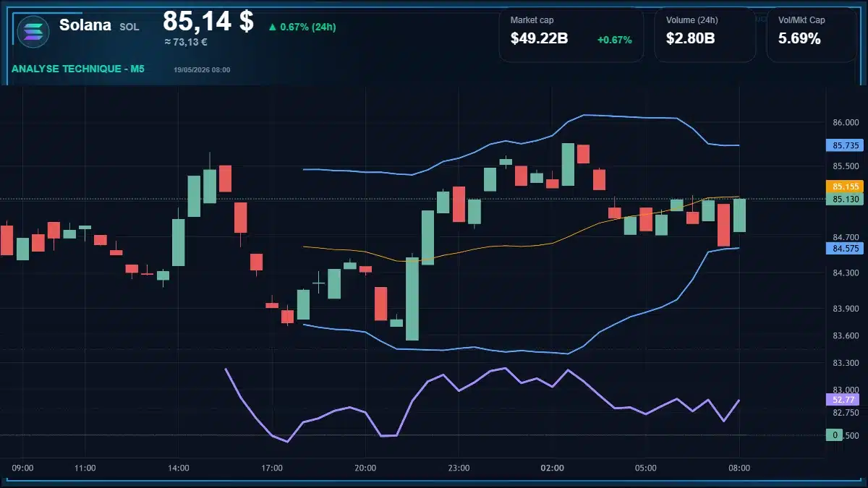This screenshot has height=488, width=868.
Task: Click the 19/05/2026 08:00 timestamp
Action: click(x=202, y=70)
